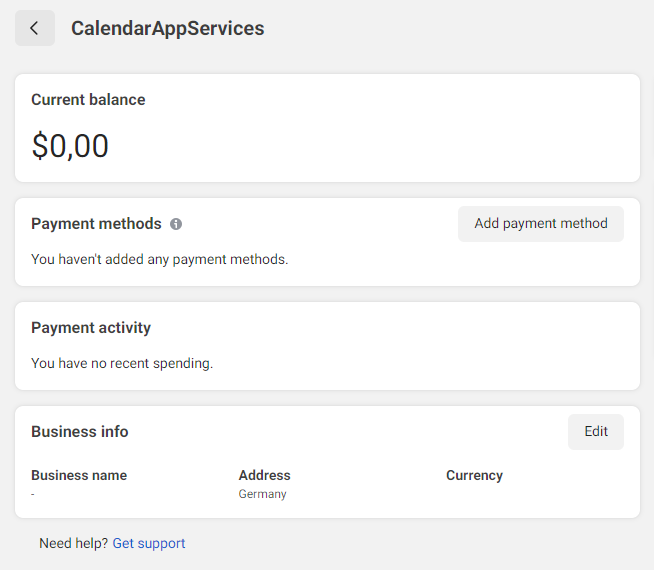Screen dimensions: 654x570
Task: Open the Get support link
Action: tap(148, 543)
